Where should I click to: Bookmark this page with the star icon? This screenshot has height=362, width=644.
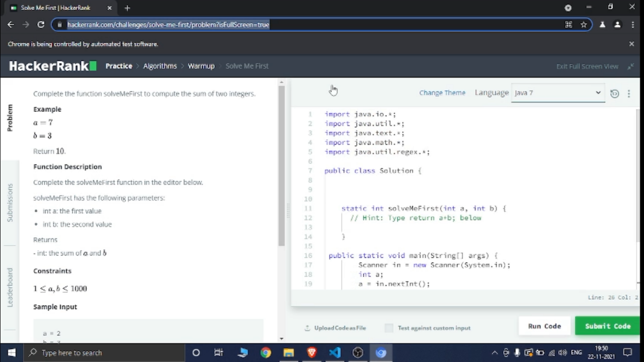coord(584,25)
